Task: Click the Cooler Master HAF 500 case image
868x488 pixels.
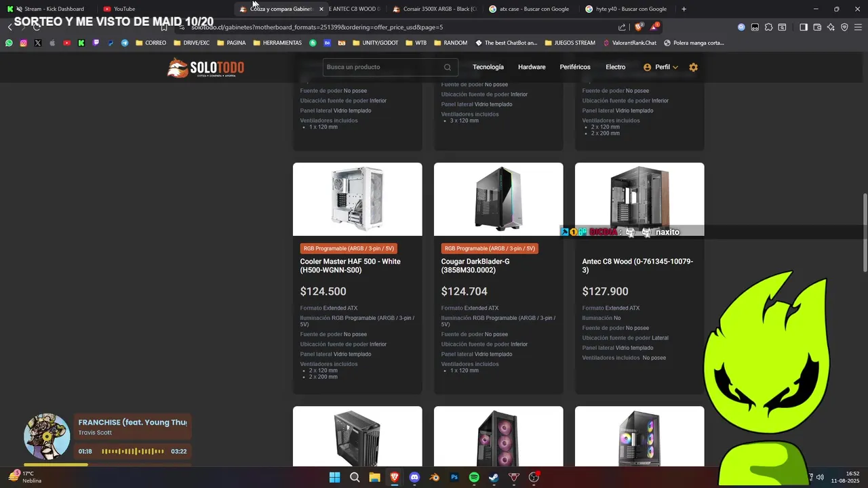Action: pyautogui.click(x=357, y=199)
